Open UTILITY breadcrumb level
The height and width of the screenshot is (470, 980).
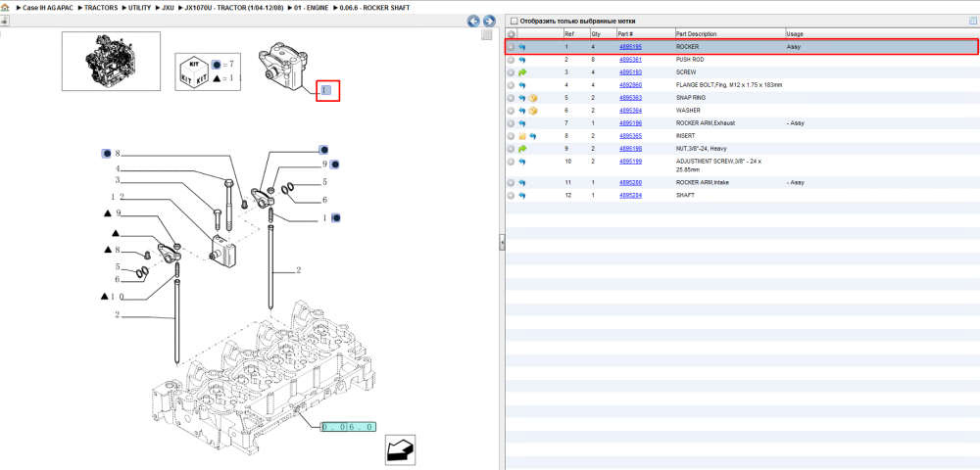pyautogui.click(x=140, y=6)
